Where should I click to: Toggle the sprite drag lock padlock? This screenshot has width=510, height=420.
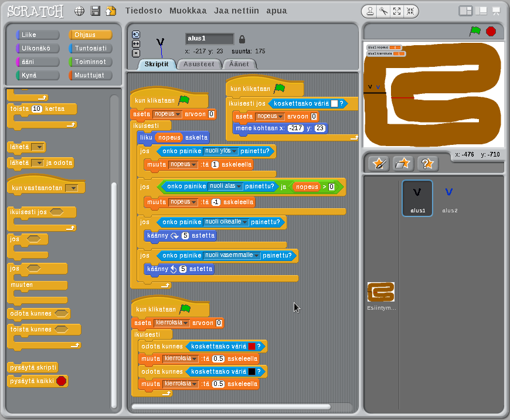pos(242,39)
